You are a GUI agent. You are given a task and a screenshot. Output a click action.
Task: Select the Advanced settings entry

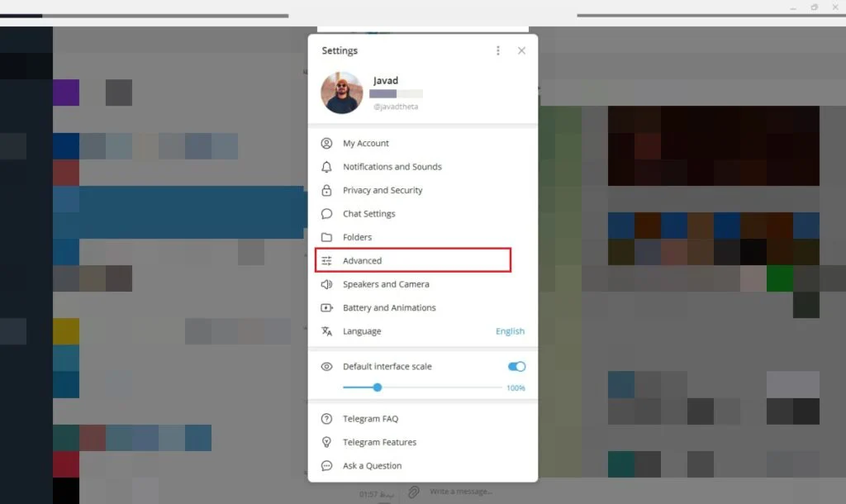tap(363, 259)
